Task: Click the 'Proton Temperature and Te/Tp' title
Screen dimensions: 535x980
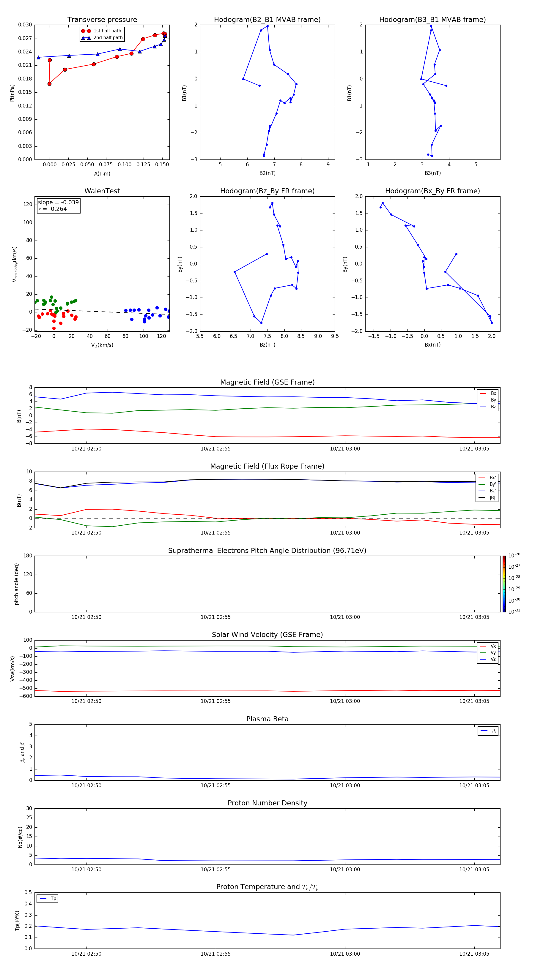Action: tap(267, 887)
